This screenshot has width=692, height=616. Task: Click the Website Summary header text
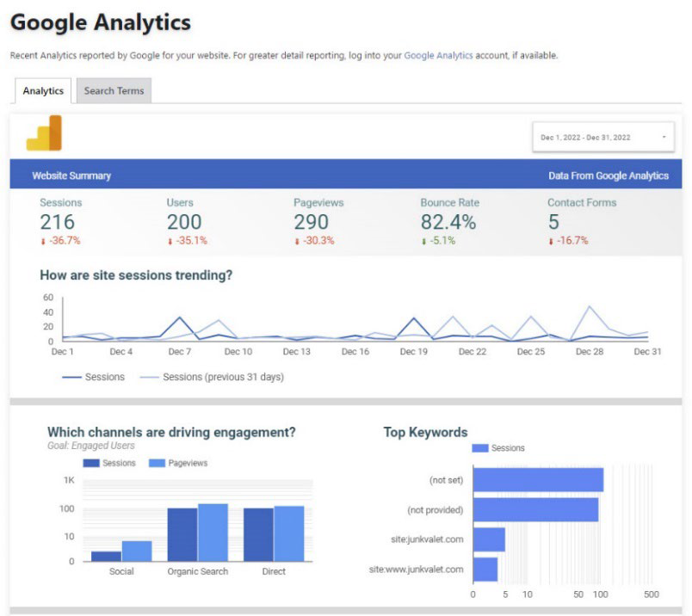pos(71,176)
